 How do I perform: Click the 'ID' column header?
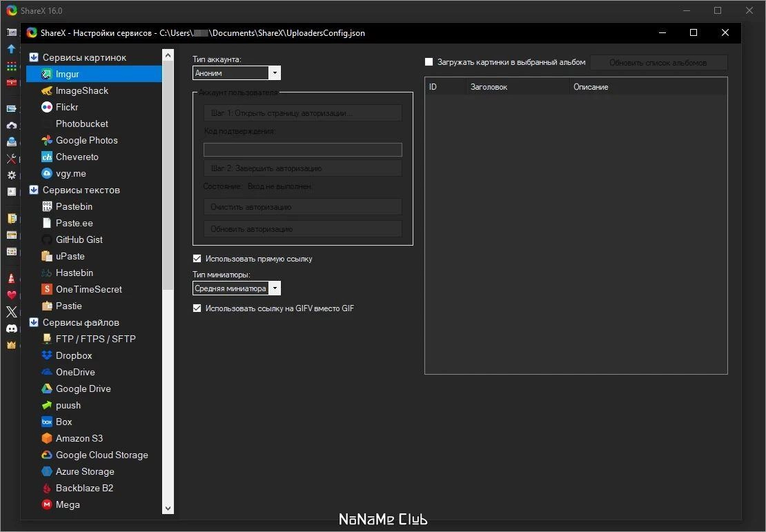[446, 87]
